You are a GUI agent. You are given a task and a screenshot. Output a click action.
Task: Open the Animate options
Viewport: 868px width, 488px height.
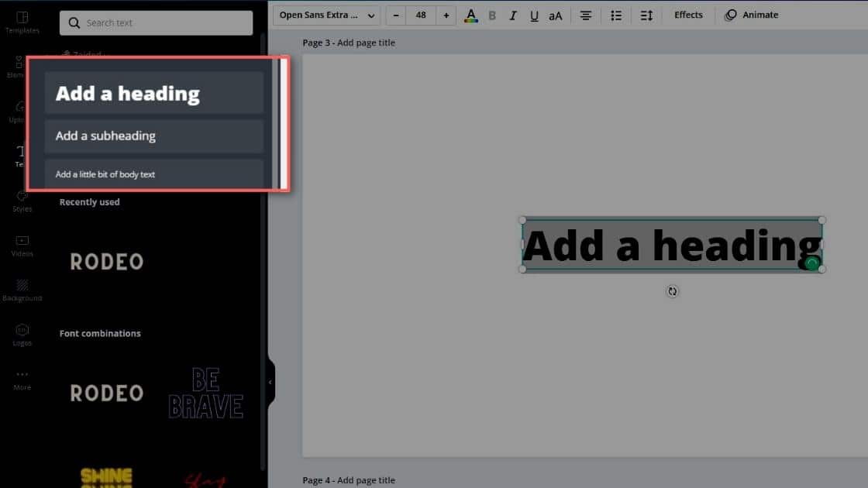pyautogui.click(x=751, y=15)
